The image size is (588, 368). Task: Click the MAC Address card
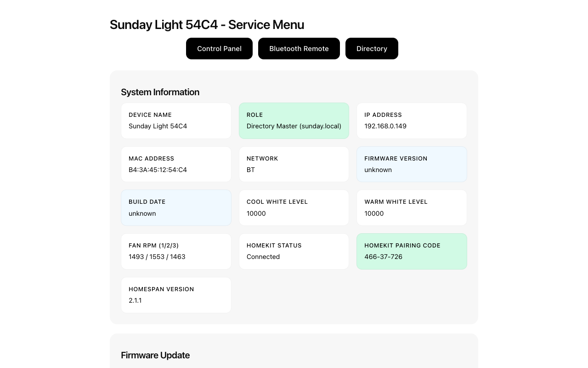pyautogui.click(x=176, y=164)
